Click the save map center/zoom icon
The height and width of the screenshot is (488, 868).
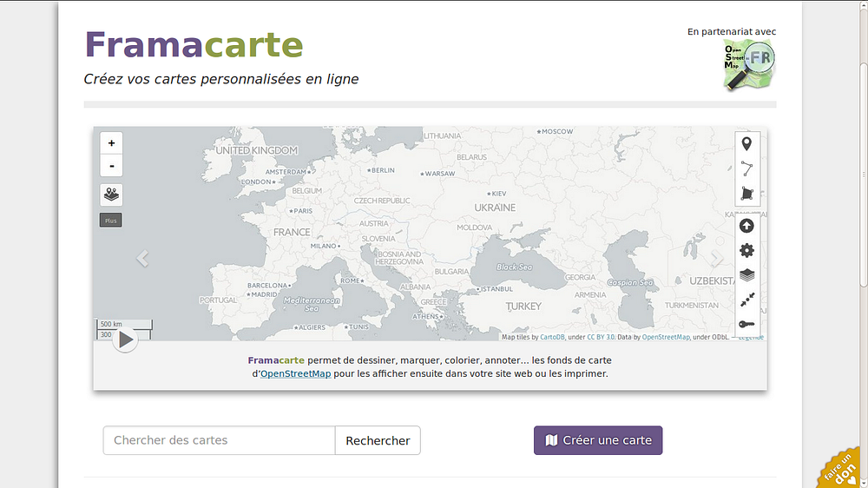[x=746, y=300]
